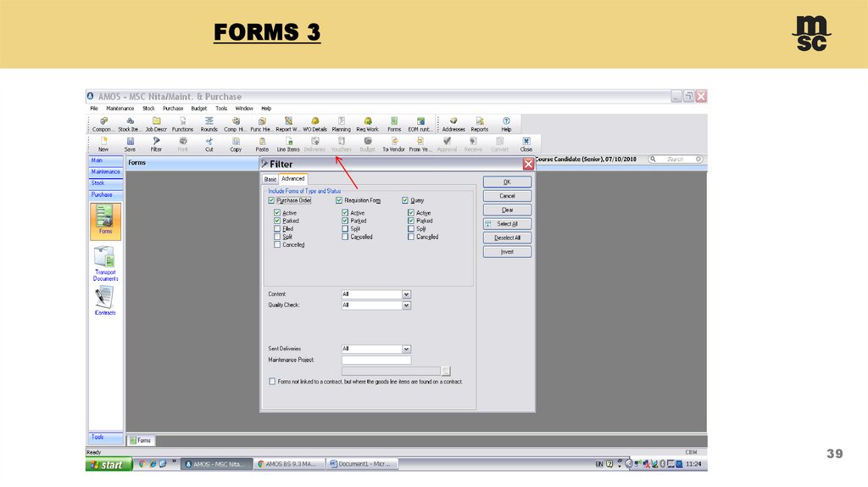
Task: Open Transport Documents in the sidebar
Action: point(105,264)
